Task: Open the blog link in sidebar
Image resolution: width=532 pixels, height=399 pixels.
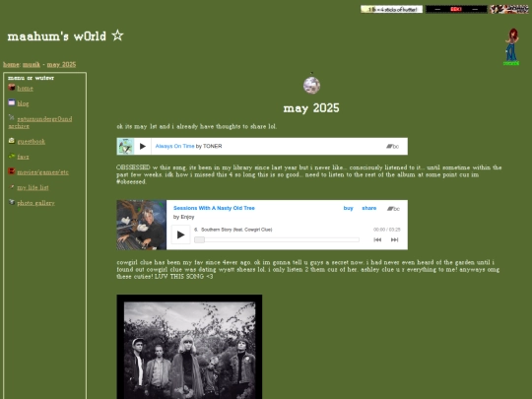Action: click(x=23, y=103)
